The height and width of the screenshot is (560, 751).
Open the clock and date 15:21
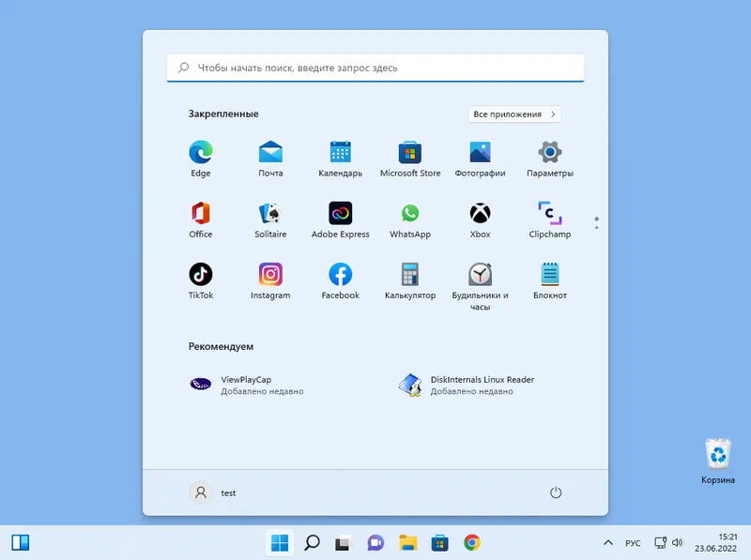coord(716,543)
